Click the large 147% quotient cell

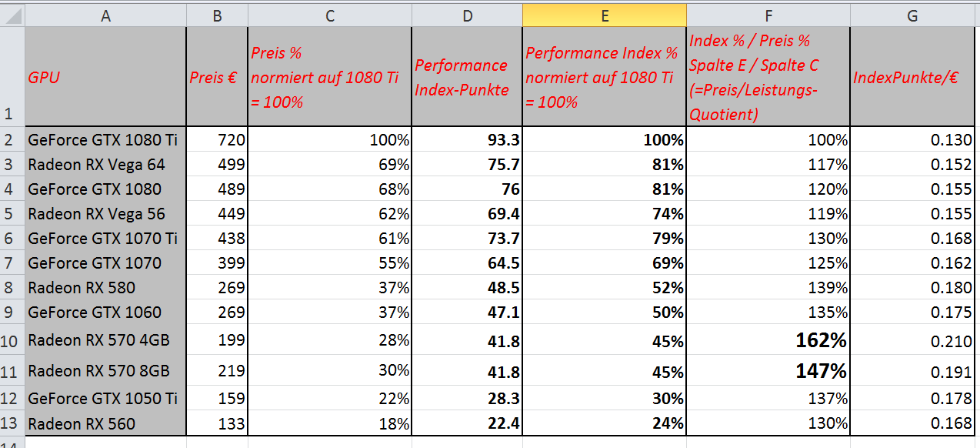[x=768, y=371]
